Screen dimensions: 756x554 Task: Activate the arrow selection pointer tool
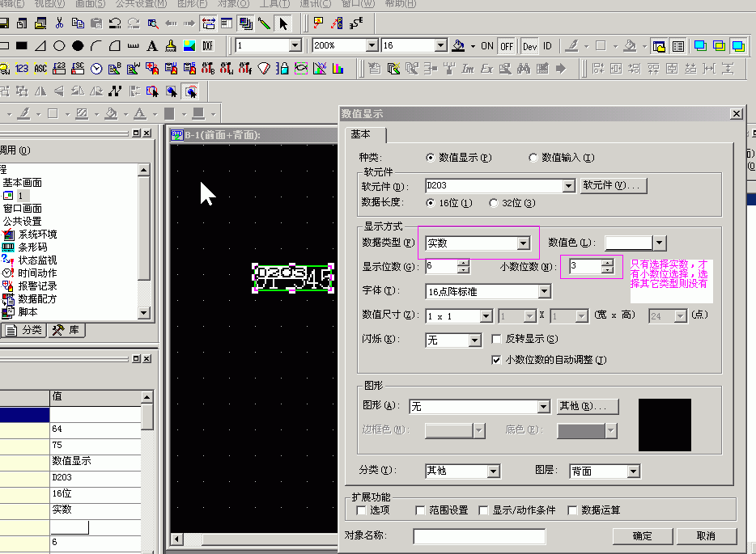click(283, 23)
